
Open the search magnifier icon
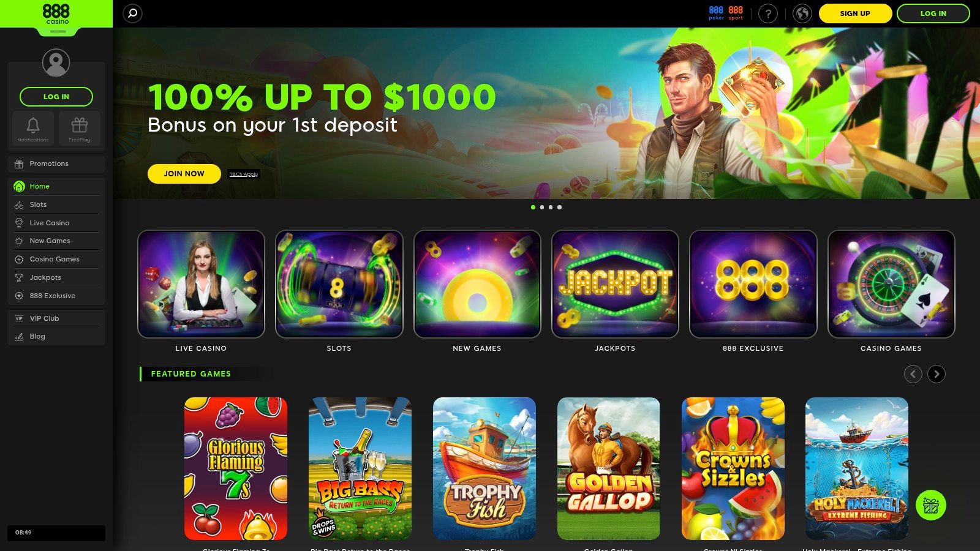132,13
